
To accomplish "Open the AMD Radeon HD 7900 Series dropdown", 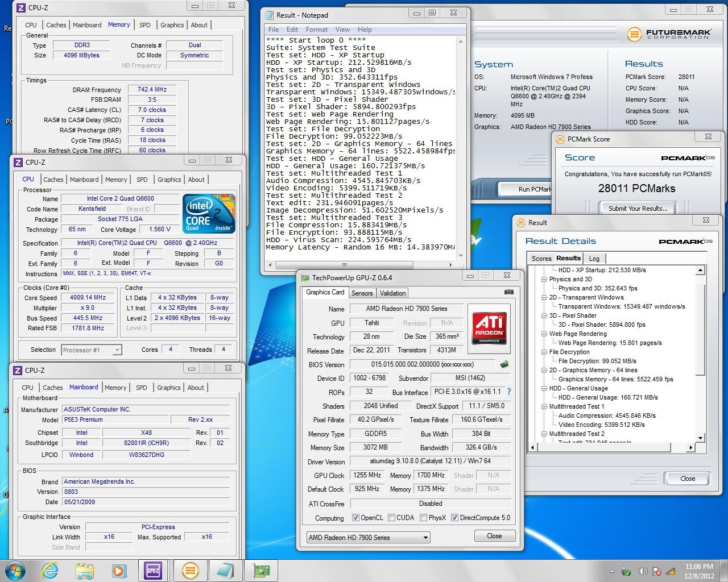I will click(368, 537).
